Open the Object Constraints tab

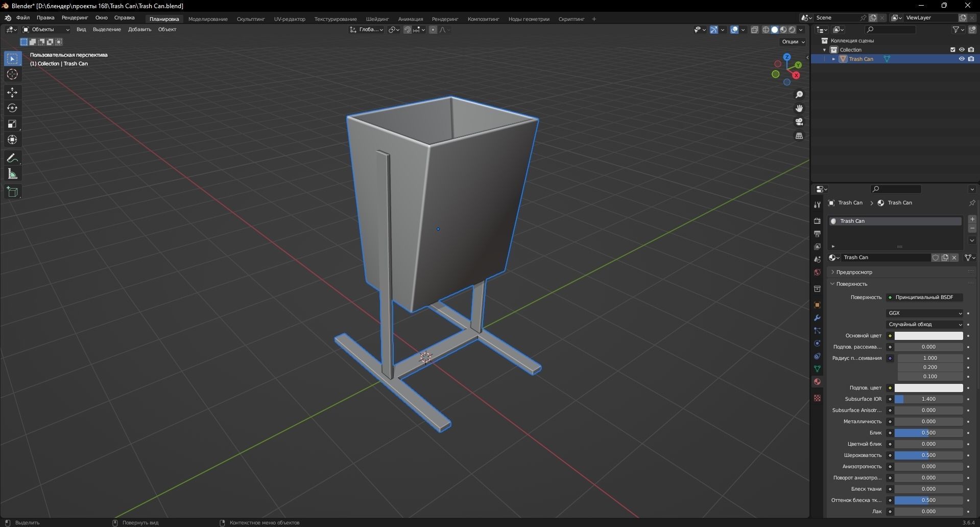[817, 356]
